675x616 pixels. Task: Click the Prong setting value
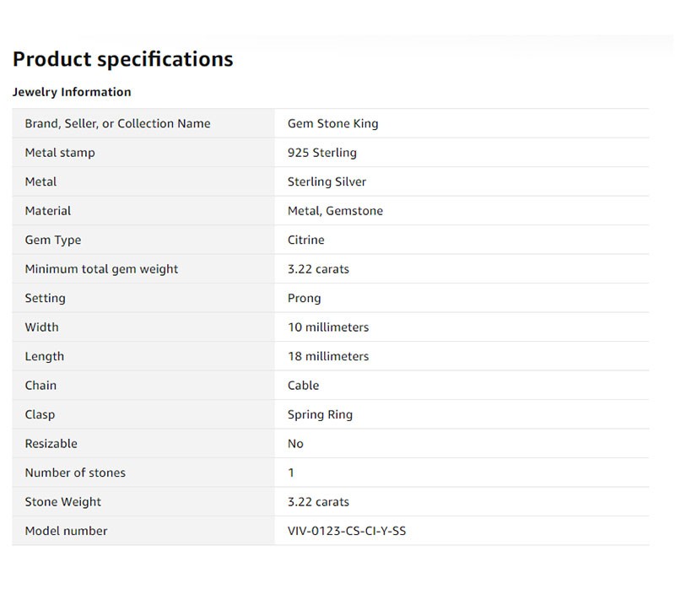click(304, 298)
